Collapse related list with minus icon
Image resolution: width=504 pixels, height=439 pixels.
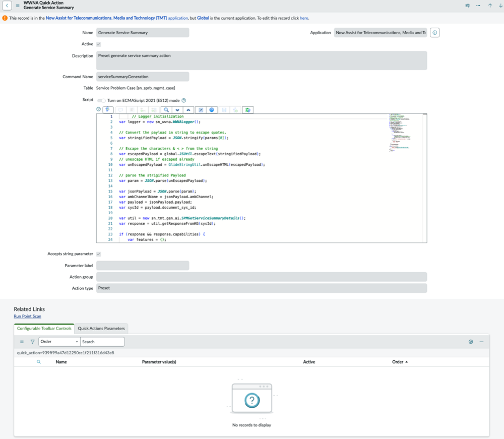tap(481, 342)
